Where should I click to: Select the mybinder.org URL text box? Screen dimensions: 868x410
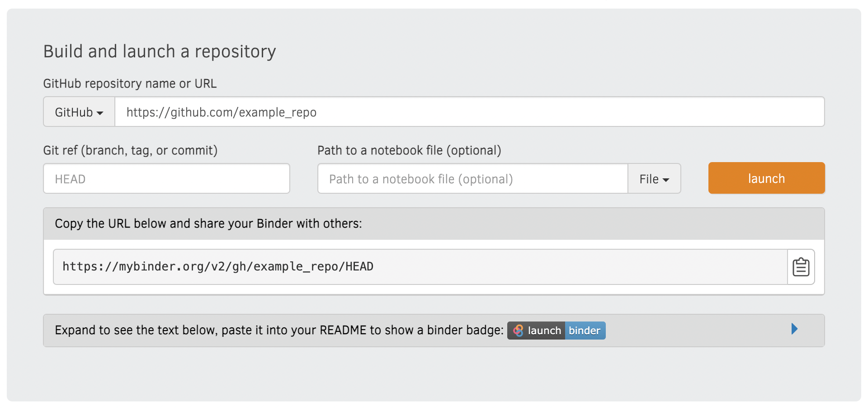pyautogui.click(x=420, y=267)
